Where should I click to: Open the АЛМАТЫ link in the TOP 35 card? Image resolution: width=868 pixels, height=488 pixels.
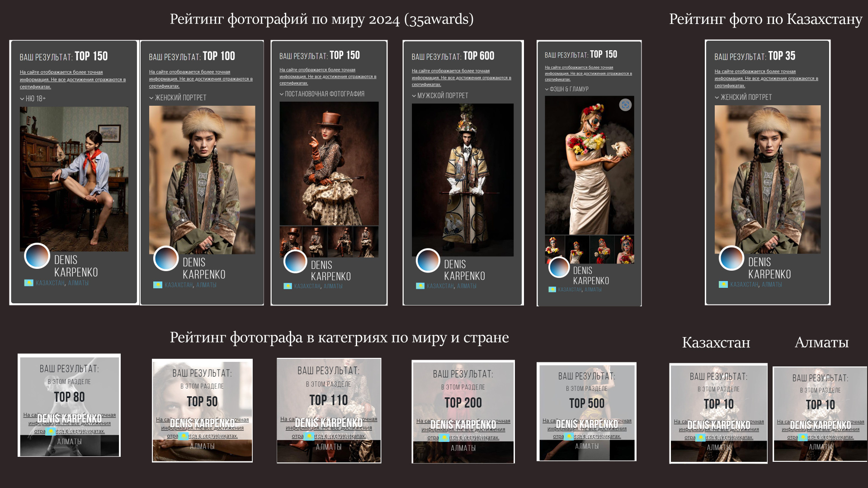[x=772, y=285]
